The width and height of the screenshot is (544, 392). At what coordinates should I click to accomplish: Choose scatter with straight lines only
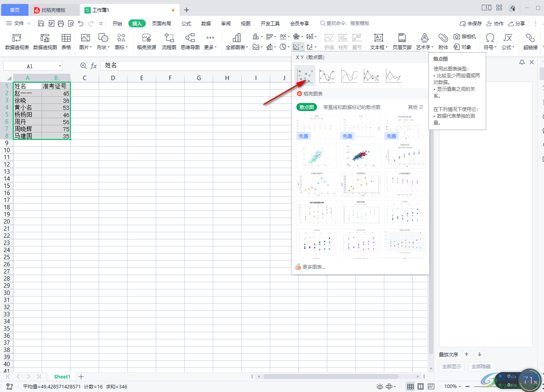[394, 75]
